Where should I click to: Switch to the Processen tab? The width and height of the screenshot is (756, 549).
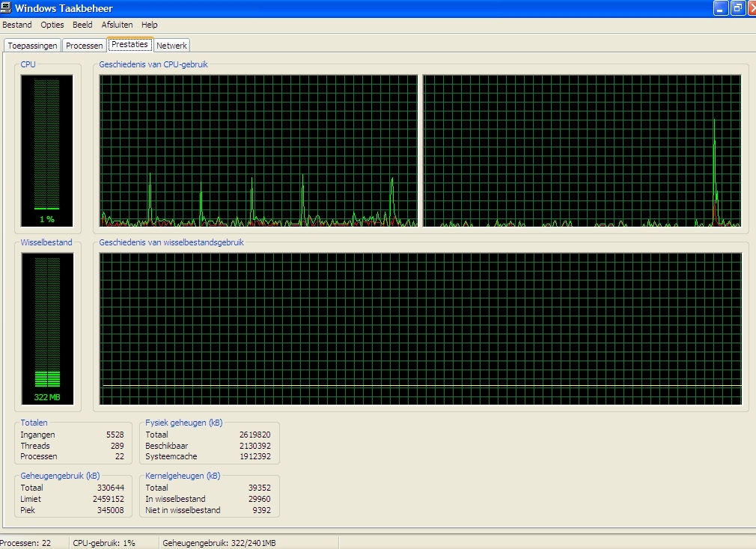(x=85, y=46)
